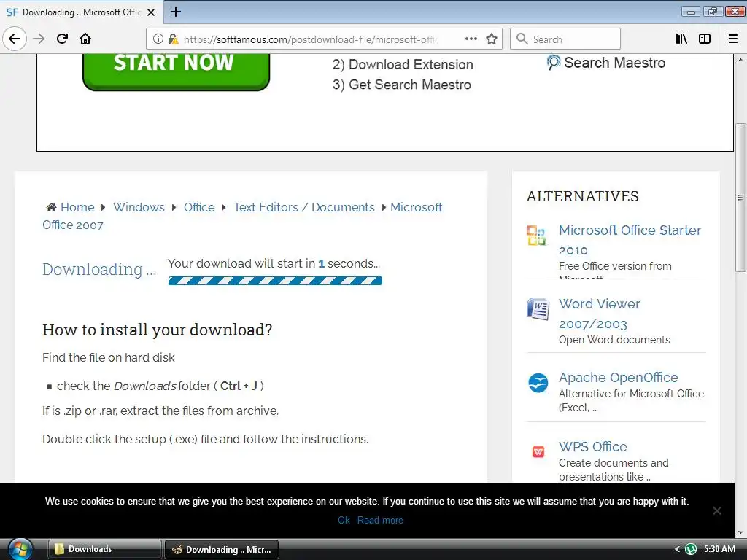Click the Microsoft Office Starter 2010 icon

point(537,236)
